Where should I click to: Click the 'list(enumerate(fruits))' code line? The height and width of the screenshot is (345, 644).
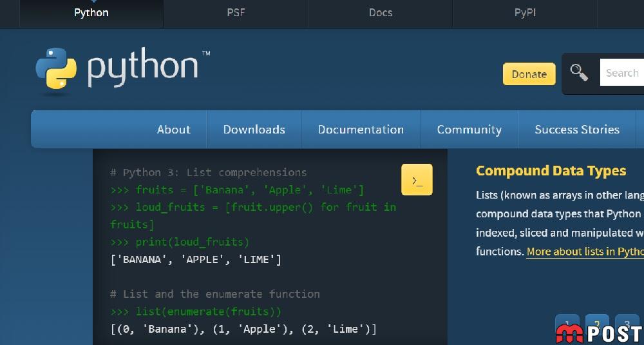pos(196,311)
